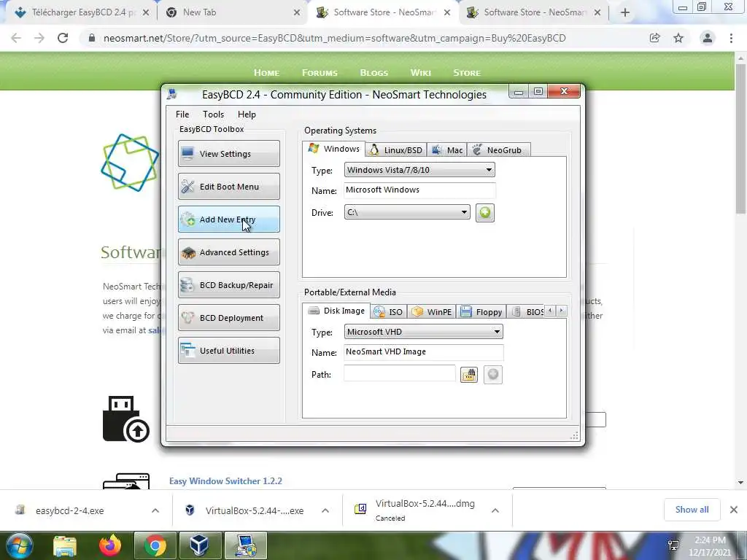Open a new Chrome tab with plus
Viewport: 747px width, 560px height.
tap(625, 12)
